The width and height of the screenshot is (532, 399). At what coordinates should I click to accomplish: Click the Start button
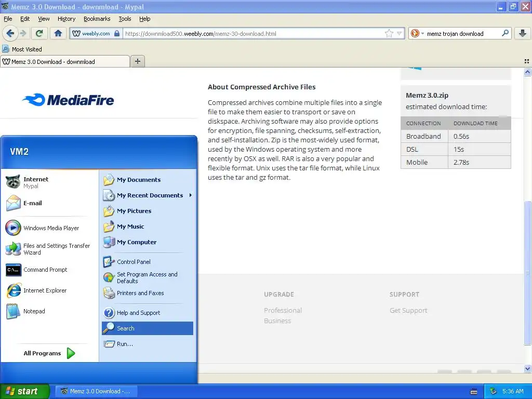coord(25,391)
